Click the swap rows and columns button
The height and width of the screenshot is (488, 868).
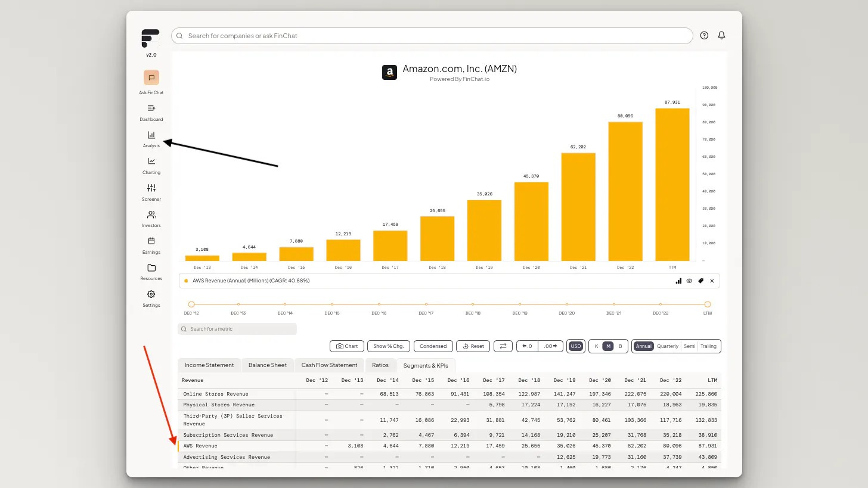(x=503, y=346)
